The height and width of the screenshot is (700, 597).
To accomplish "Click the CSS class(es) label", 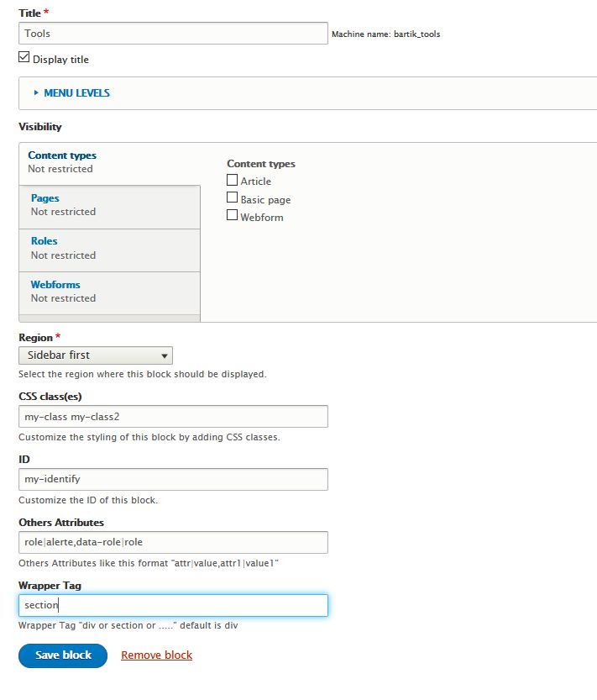I will tap(50, 397).
